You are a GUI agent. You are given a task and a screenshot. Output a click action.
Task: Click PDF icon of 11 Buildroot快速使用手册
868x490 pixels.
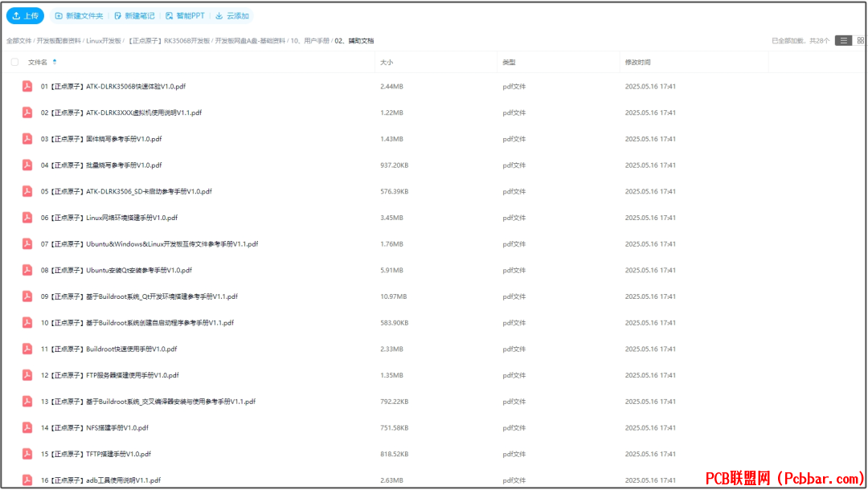pyautogui.click(x=27, y=349)
